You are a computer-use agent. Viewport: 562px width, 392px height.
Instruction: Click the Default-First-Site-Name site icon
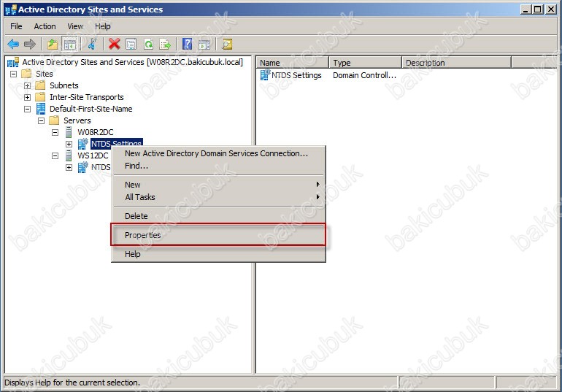click(x=41, y=109)
